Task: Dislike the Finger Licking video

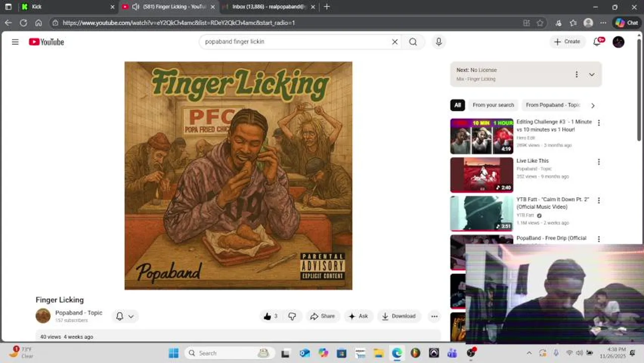Action: point(292,316)
